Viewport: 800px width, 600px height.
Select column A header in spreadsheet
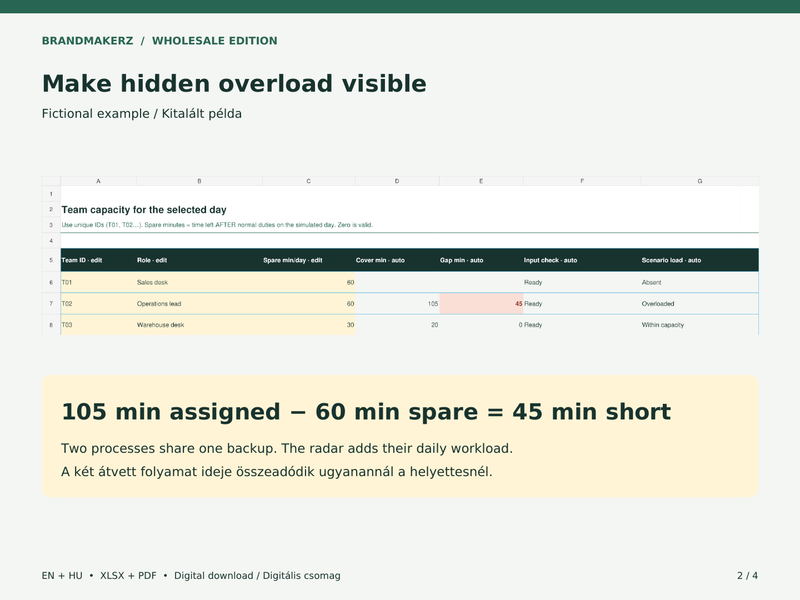coord(98,181)
